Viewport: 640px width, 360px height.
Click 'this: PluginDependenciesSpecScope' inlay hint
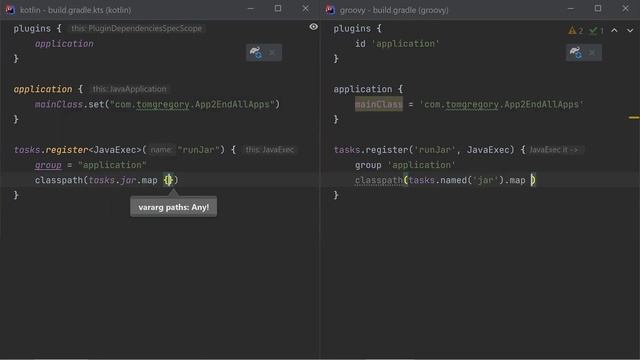136,29
